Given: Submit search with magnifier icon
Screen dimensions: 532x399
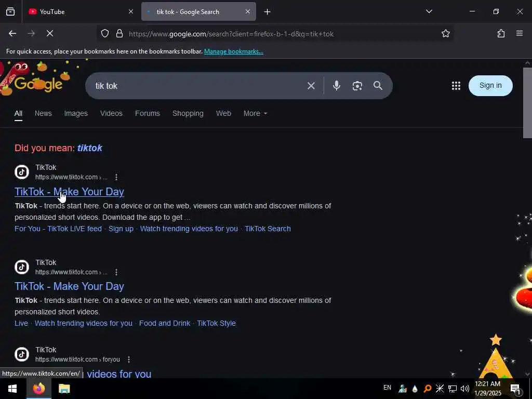Looking at the screenshot, I should pyautogui.click(x=378, y=86).
